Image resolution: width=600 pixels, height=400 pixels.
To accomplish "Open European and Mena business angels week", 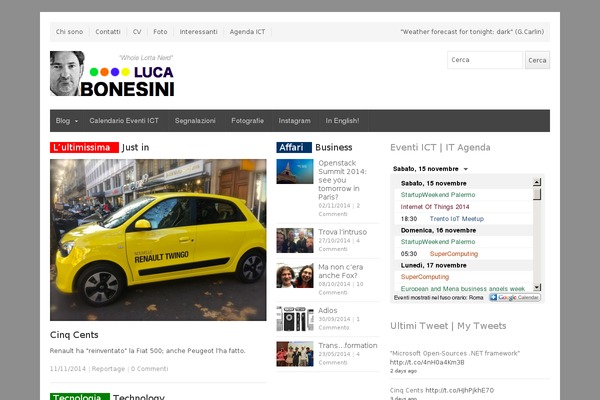I will (463, 289).
